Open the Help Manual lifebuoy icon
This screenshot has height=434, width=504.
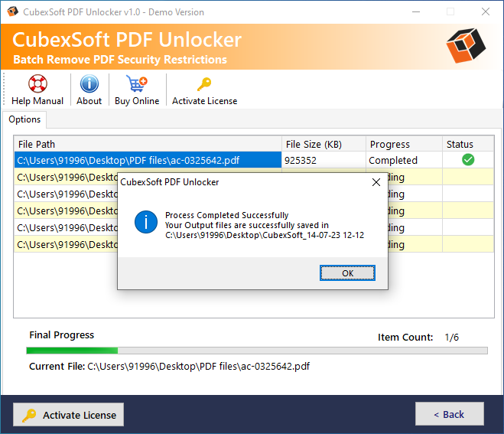37,84
